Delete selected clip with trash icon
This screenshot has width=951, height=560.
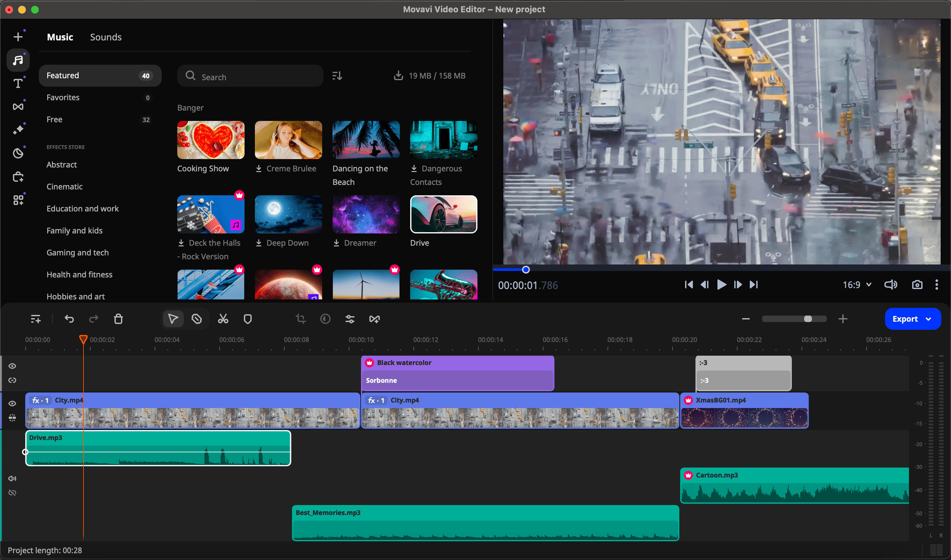point(118,319)
